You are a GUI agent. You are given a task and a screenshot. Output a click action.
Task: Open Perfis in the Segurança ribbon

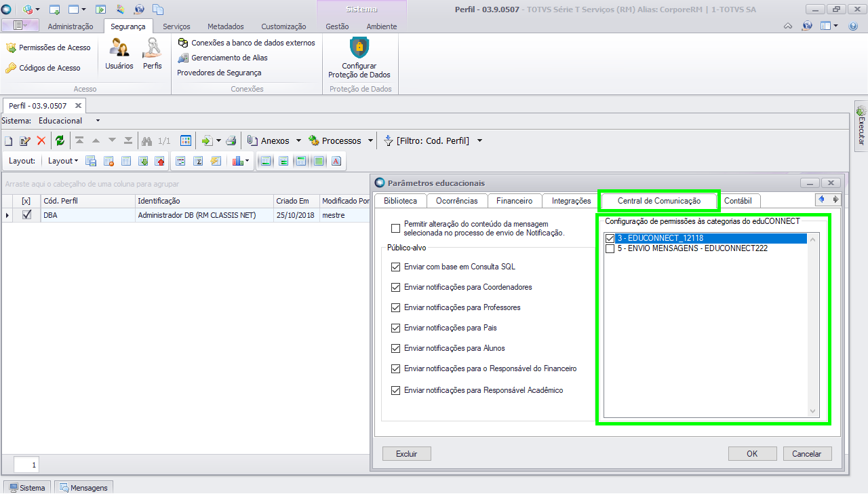(153, 54)
